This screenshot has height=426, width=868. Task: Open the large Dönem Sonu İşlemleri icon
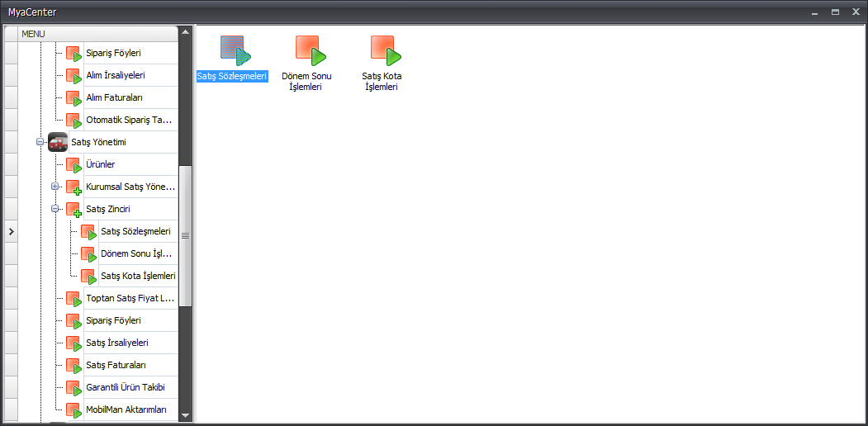311,50
